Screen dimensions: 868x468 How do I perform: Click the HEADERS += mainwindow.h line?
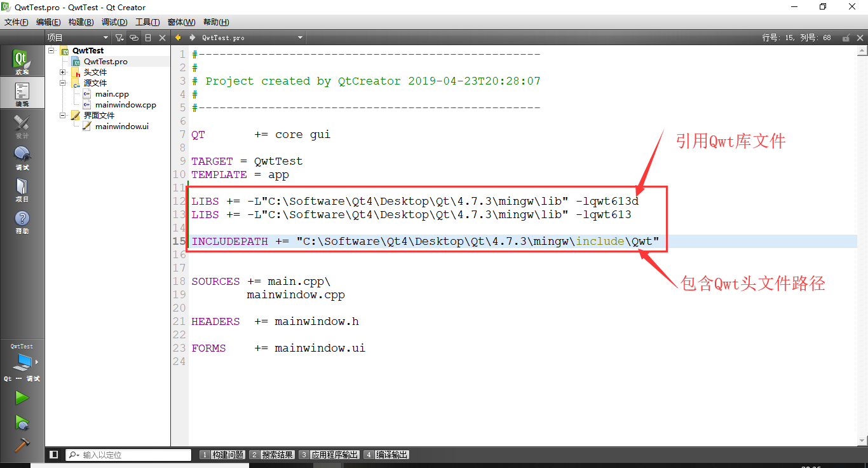[275, 322]
